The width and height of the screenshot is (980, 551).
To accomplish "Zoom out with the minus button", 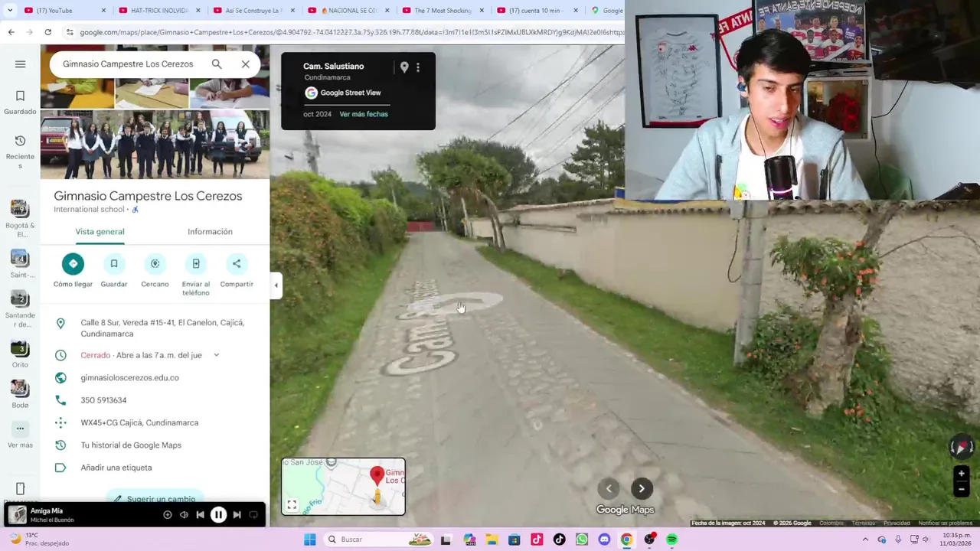I will (962, 489).
